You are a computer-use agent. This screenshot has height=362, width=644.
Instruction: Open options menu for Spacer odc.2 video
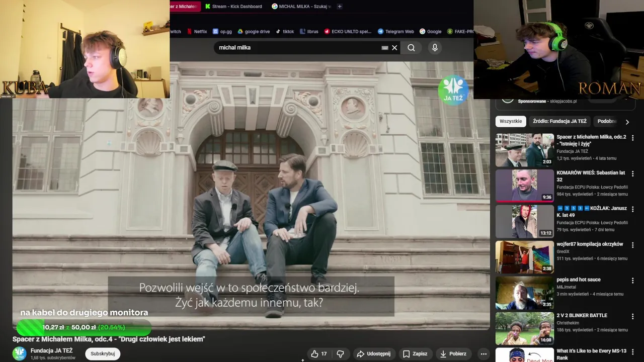pos(632,138)
